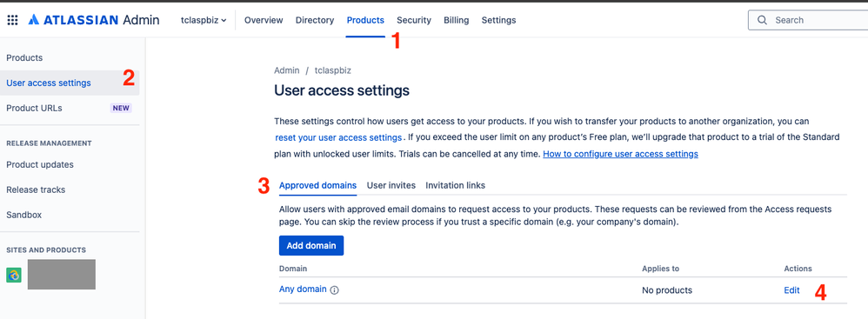This screenshot has width=868, height=319.
Task: Click the Domain column header
Action: [293, 269]
